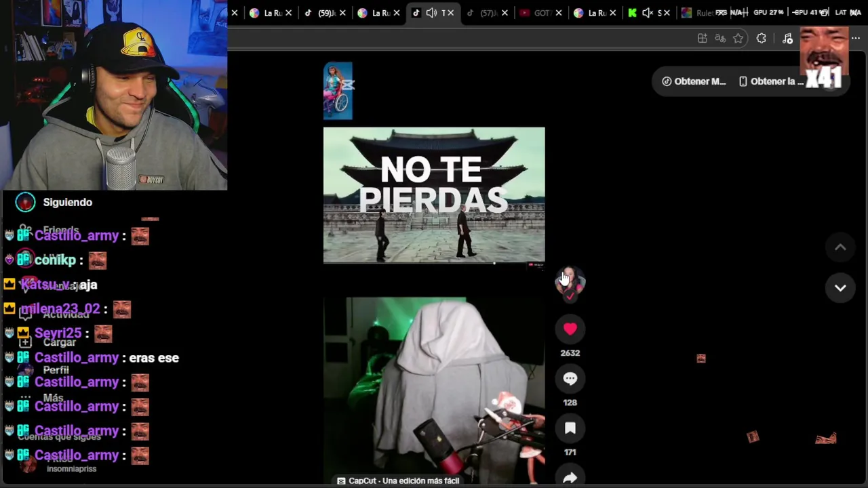Open the comments showing 128

(570, 379)
